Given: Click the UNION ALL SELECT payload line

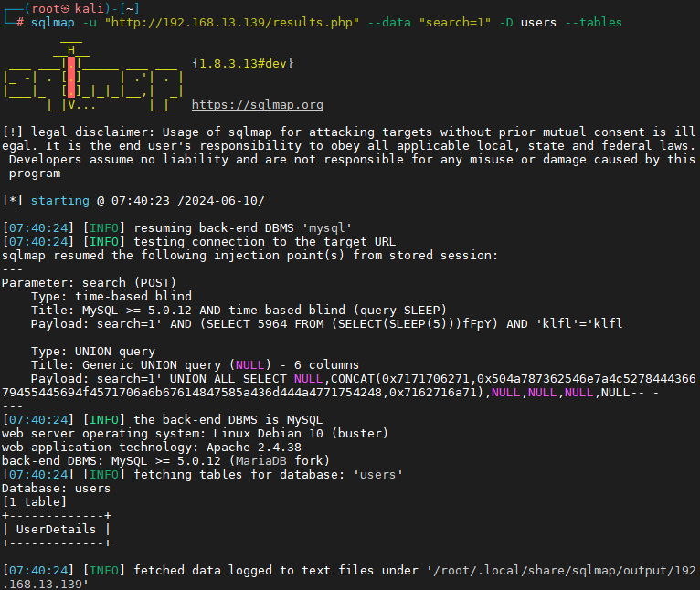Looking at the screenshot, I should [x=349, y=385].
